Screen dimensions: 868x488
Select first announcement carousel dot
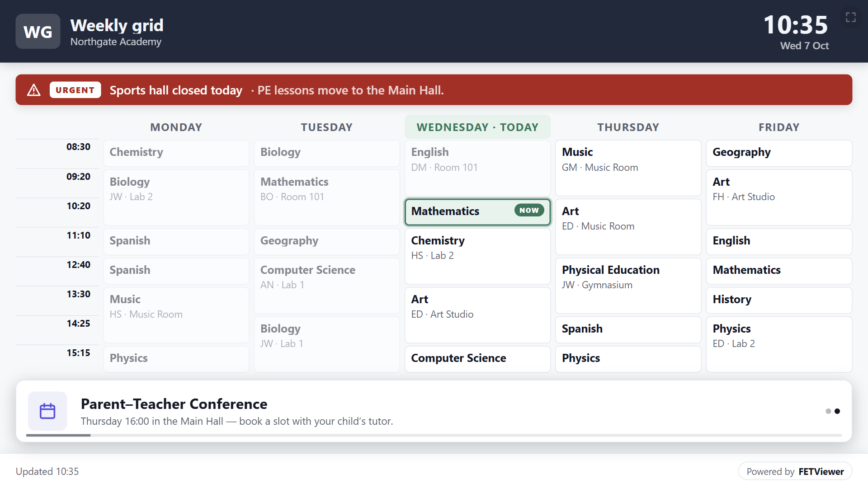pos(828,411)
